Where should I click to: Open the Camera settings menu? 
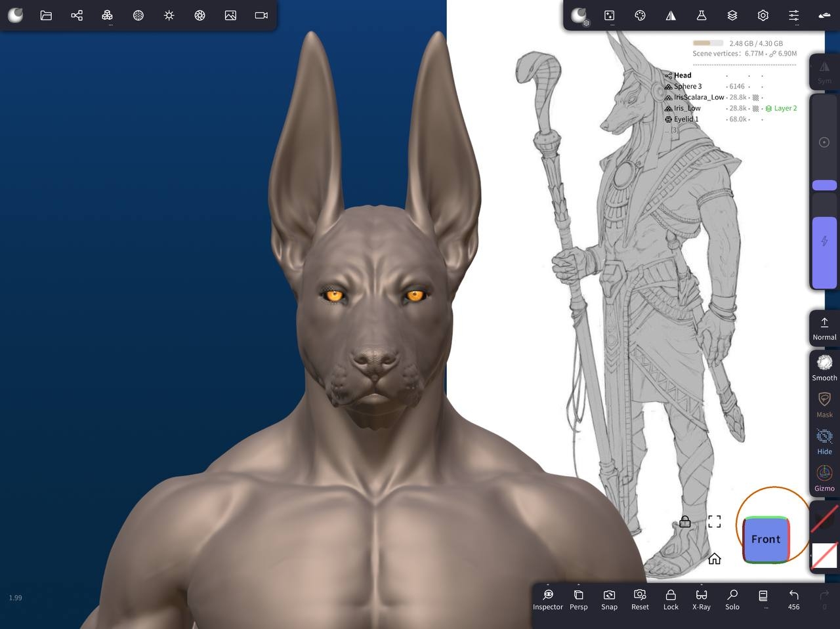[261, 15]
